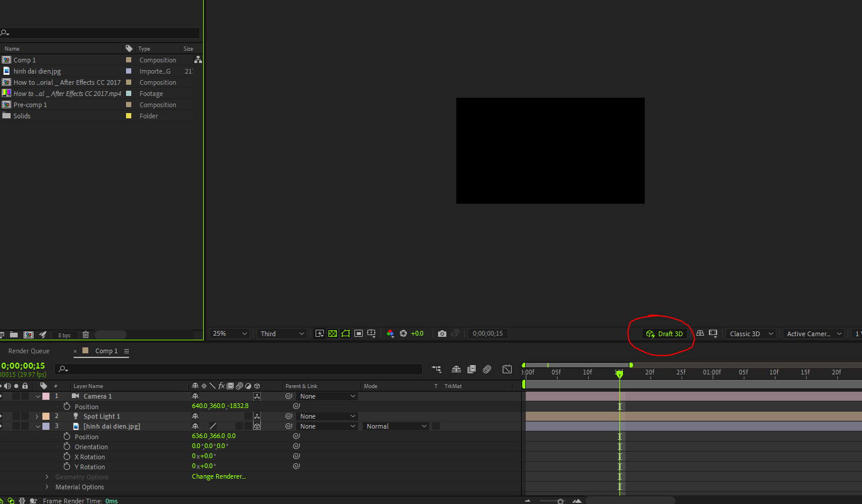Viewport: 862px width, 504px height.
Task: Select the Region of Interest tool
Action: (346, 333)
